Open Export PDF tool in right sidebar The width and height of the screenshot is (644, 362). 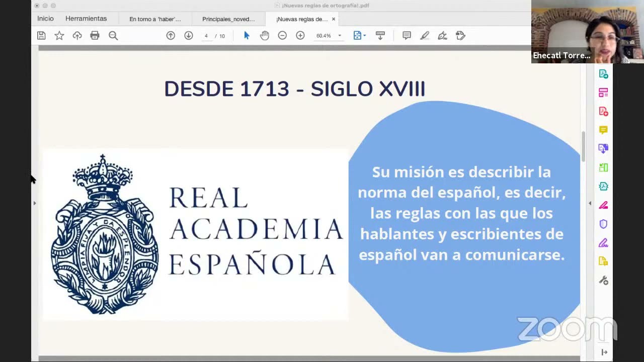603,74
